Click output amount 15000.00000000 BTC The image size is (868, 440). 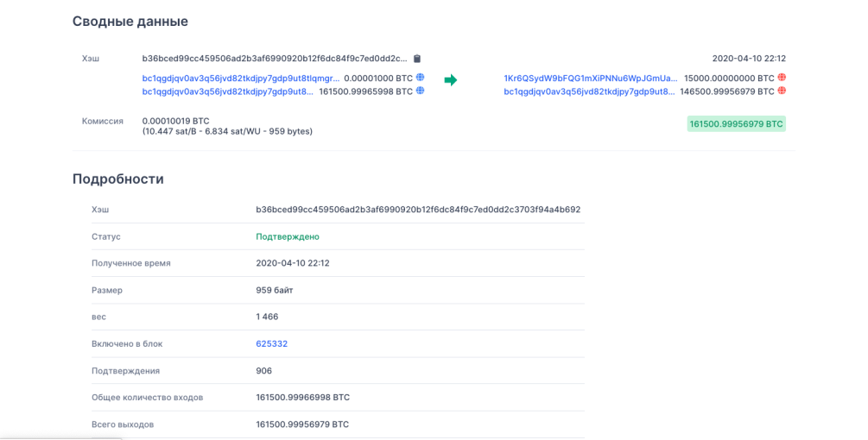pos(729,79)
